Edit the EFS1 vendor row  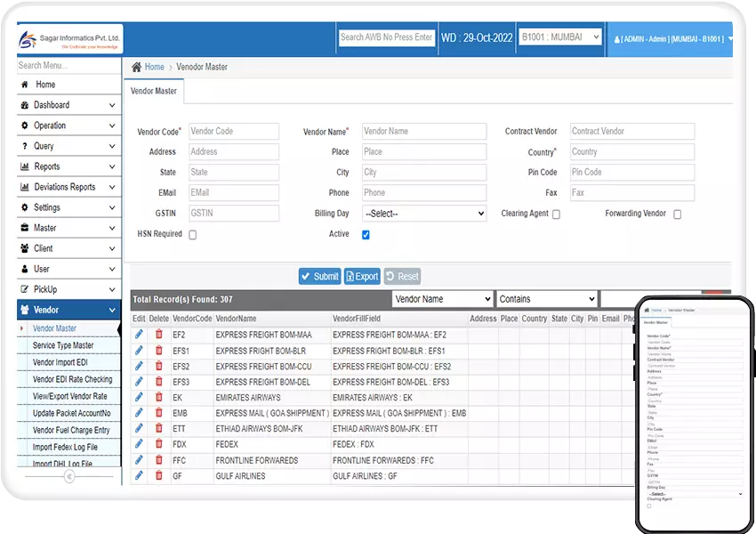[x=139, y=350]
